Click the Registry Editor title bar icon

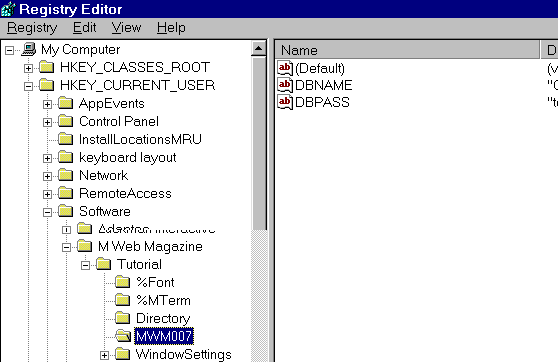point(8,9)
